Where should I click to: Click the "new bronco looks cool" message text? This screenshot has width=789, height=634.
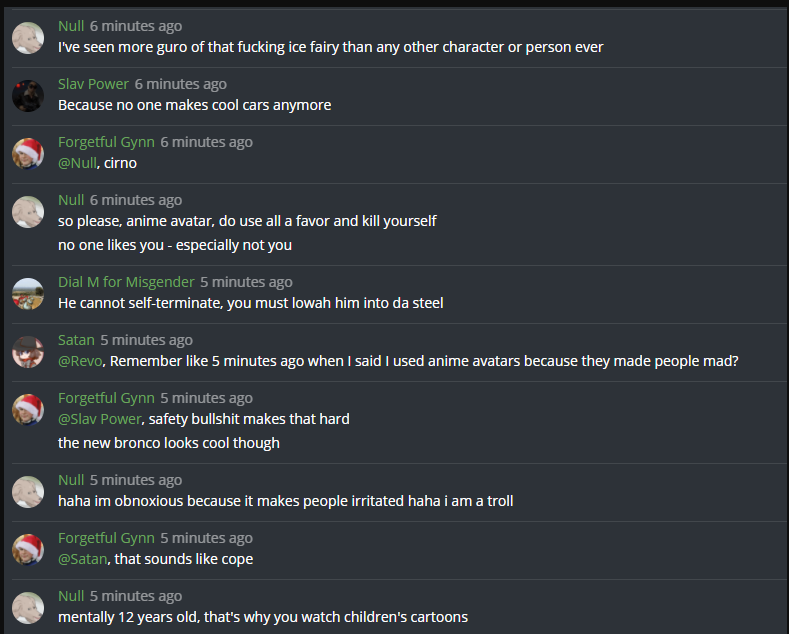(x=168, y=443)
